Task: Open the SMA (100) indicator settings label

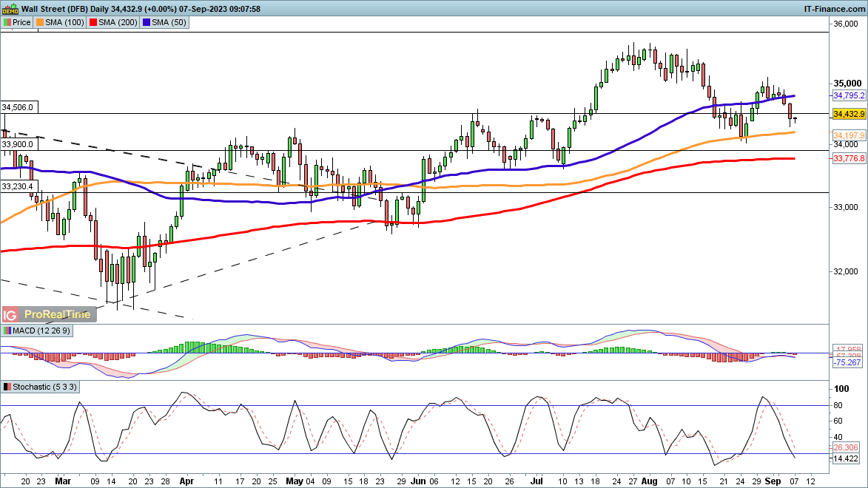Action: click(x=64, y=22)
